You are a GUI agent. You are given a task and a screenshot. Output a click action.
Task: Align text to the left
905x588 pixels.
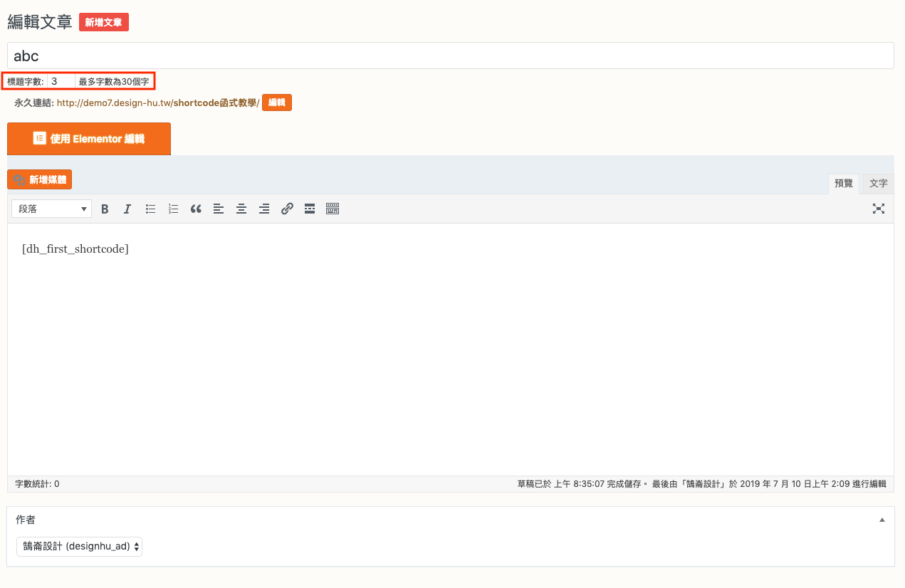tap(219, 209)
